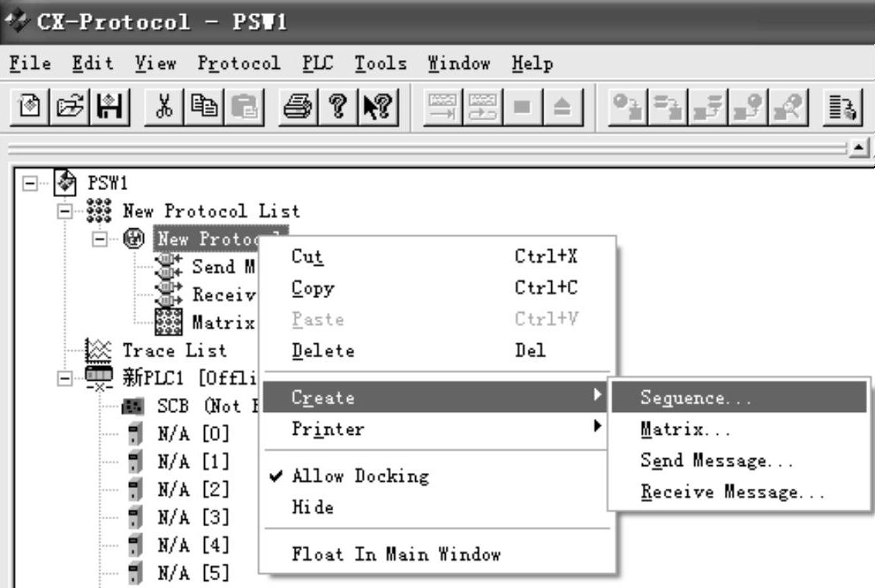Click the New Protocol List grid icon

[99, 211]
